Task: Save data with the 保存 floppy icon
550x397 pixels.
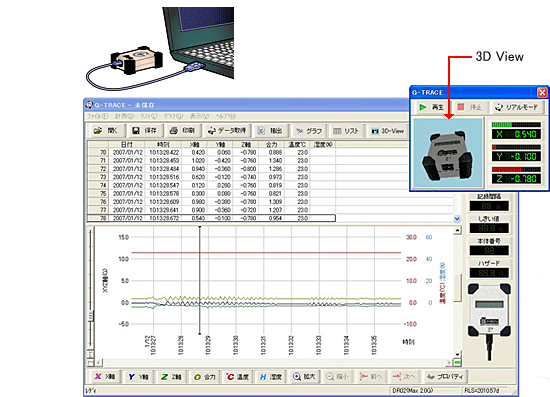Action: (x=144, y=131)
